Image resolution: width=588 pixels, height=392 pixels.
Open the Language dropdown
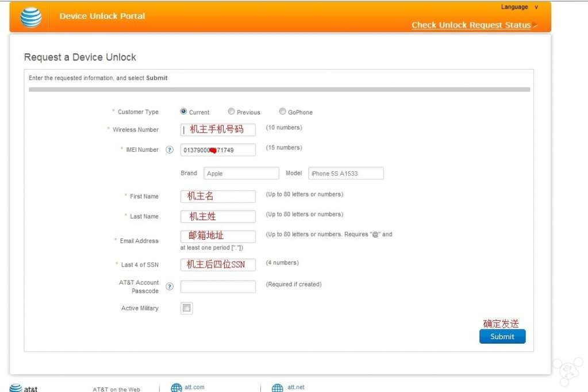tap(520, 7)
